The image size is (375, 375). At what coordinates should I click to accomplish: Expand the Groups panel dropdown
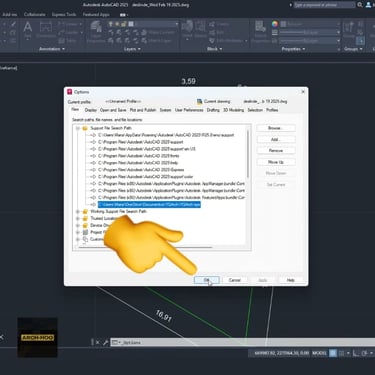tap(353, 49)
